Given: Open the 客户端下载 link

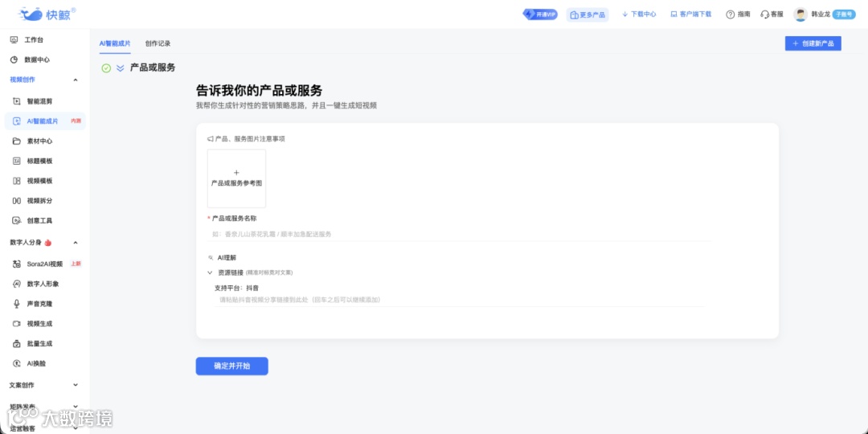Looking at the screenshot, I should pyautogui.click(x=691, y=14).
